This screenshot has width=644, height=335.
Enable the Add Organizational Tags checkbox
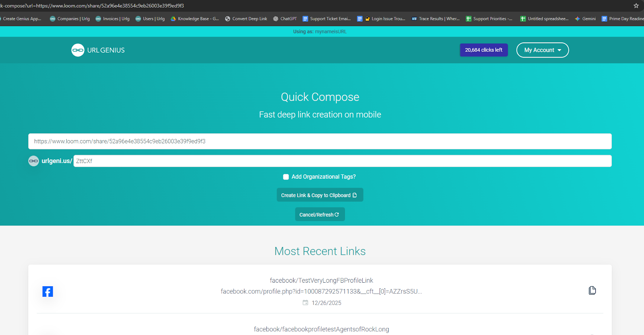(286, 177)
